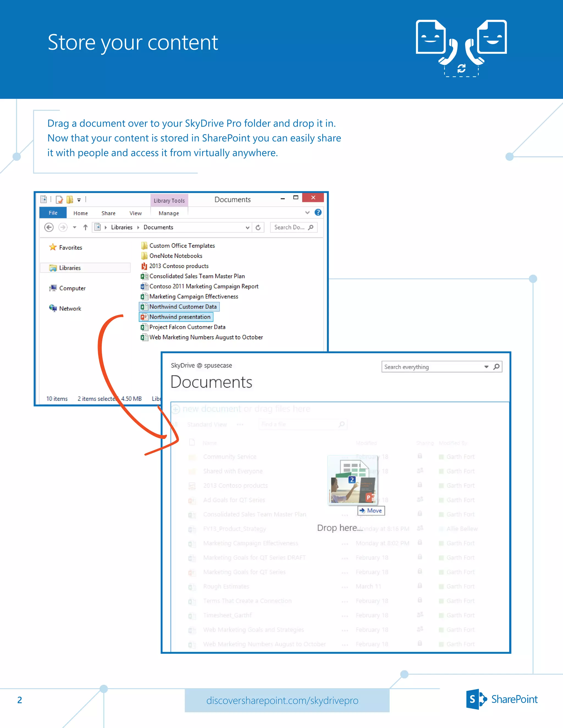Open the Search everything scope dropdown
This screenshot has height=728, width=563.
click(486, 367)
